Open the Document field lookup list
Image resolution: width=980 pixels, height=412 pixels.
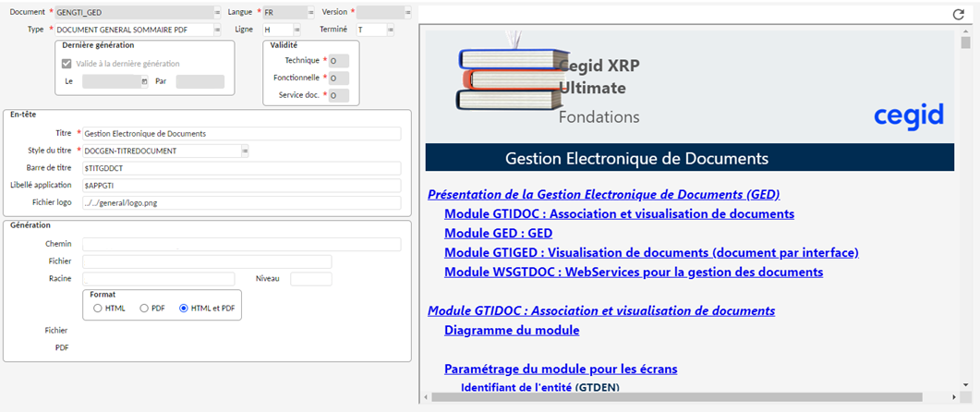coord(217,12)
